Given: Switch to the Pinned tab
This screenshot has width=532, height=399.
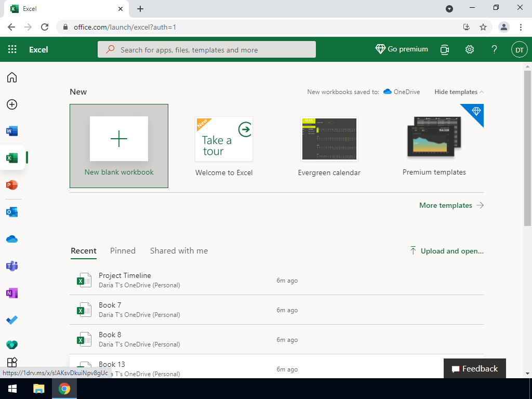Looking at the screenshot, I should pos(123,251).
